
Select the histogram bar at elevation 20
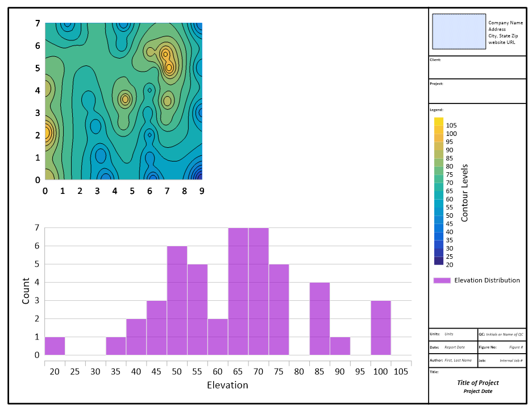coord(55,346)
